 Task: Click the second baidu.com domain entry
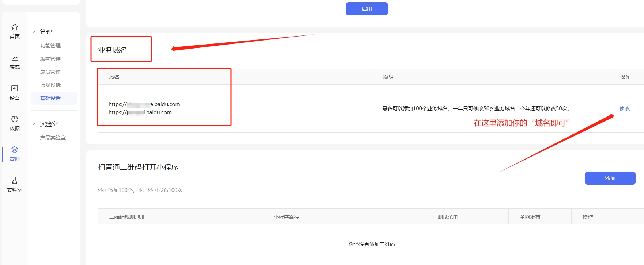(140, 112)
